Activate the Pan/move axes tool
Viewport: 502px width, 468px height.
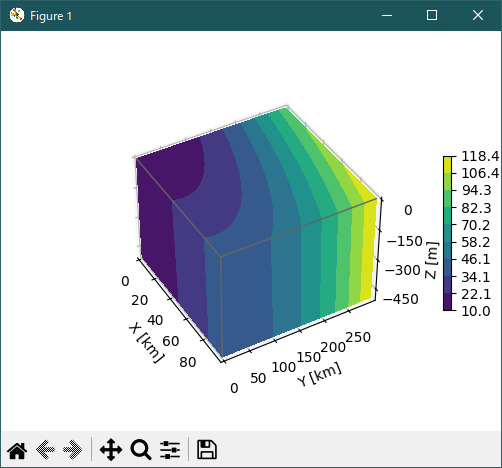(x=111, y=450)
